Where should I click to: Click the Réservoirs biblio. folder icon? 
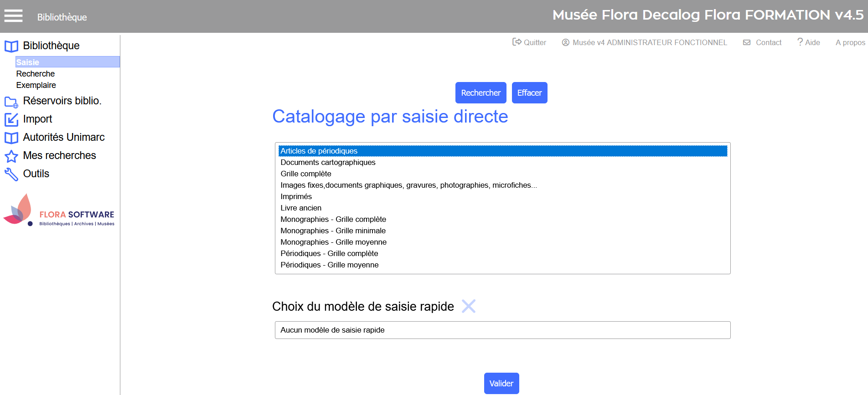(11, 102)
